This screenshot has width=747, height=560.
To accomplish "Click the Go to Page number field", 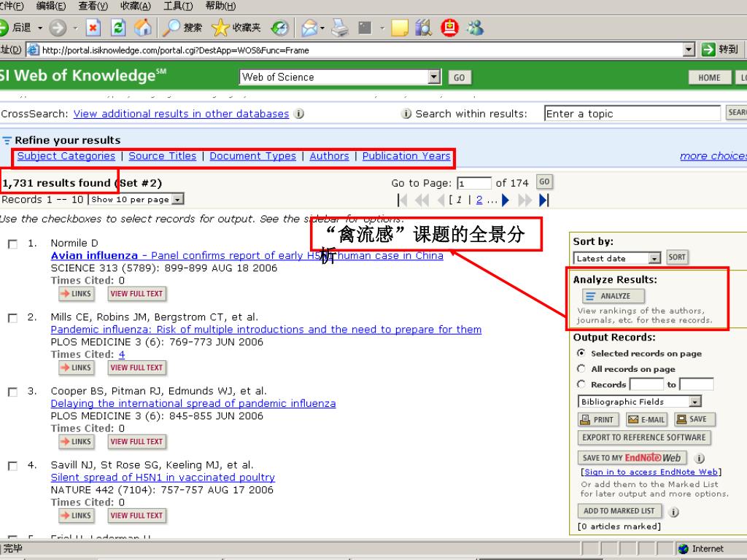I will coord(474,183).
